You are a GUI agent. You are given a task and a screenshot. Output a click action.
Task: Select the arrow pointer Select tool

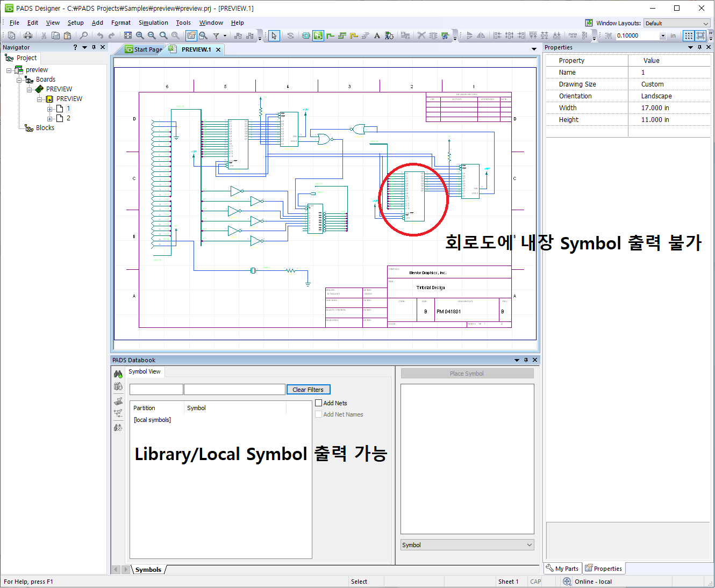pyautogui.click(x=274, y=35)
